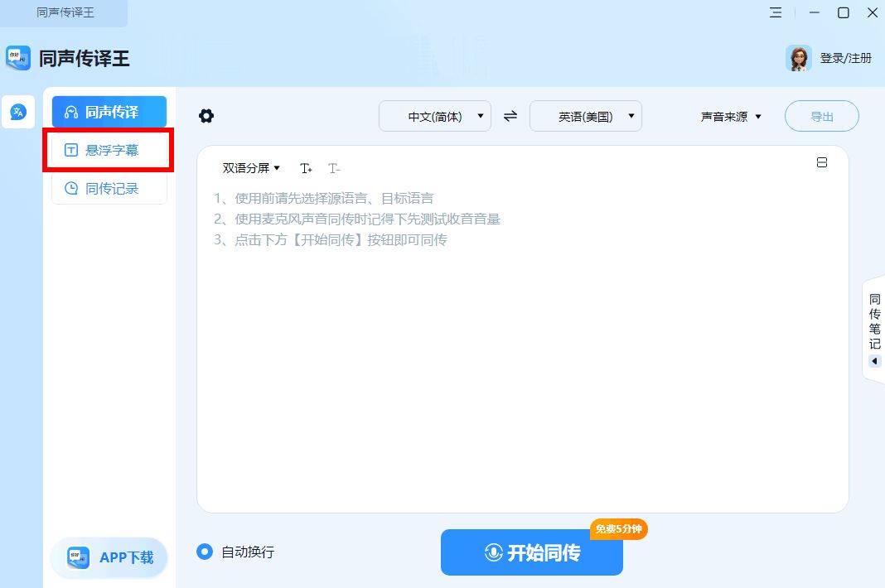Click the app logo beside 同声传译王 title
The image size is (885, 588).
click(x=17, y=58)
